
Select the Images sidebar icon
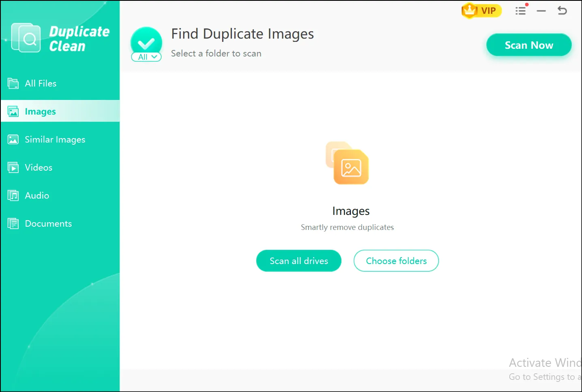click(x=13, y=111)
